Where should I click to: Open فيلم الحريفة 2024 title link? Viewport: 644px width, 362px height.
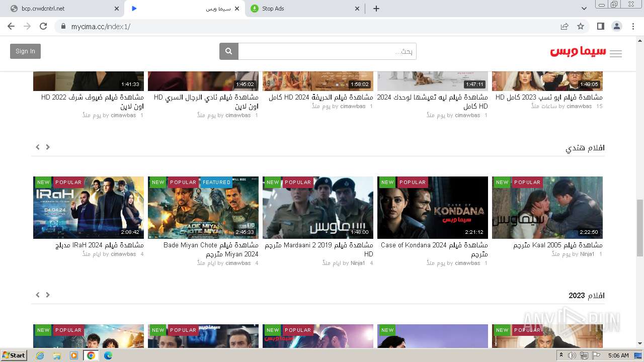321,98
